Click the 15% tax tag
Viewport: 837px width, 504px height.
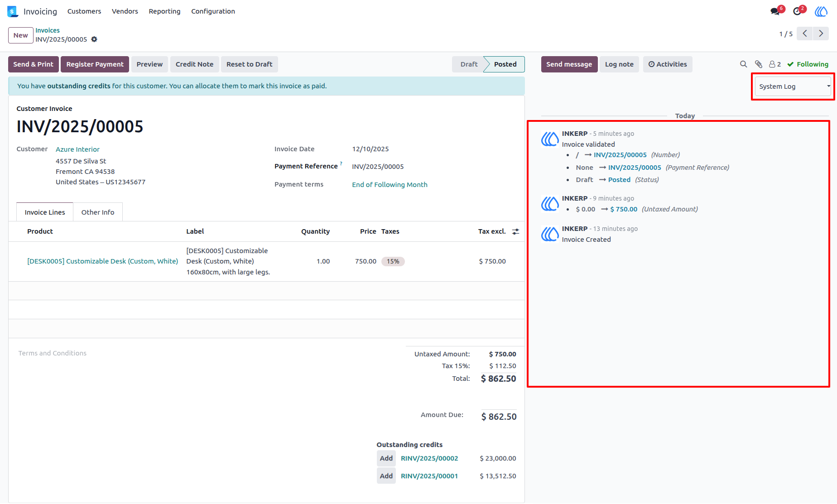click(x=393, y=261)
